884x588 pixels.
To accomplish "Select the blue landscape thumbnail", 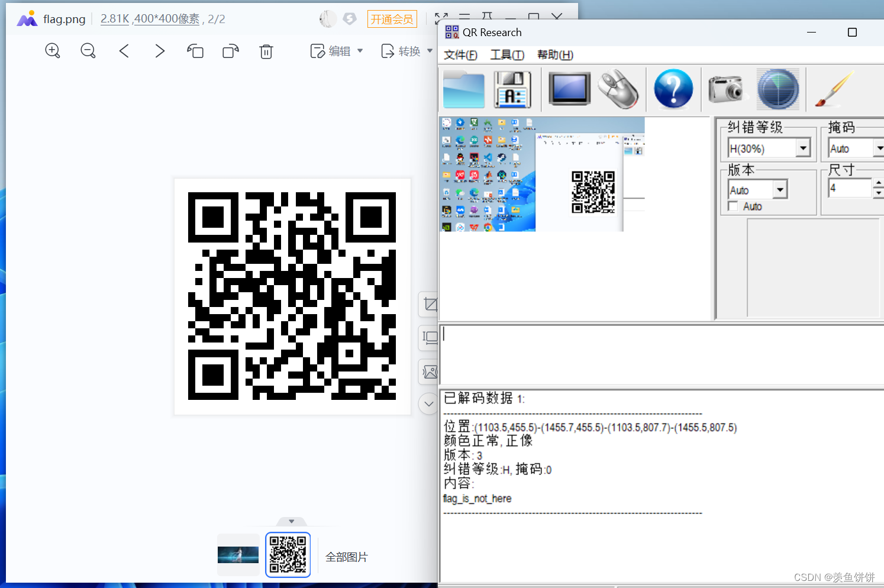I will [x=238, y=555].
